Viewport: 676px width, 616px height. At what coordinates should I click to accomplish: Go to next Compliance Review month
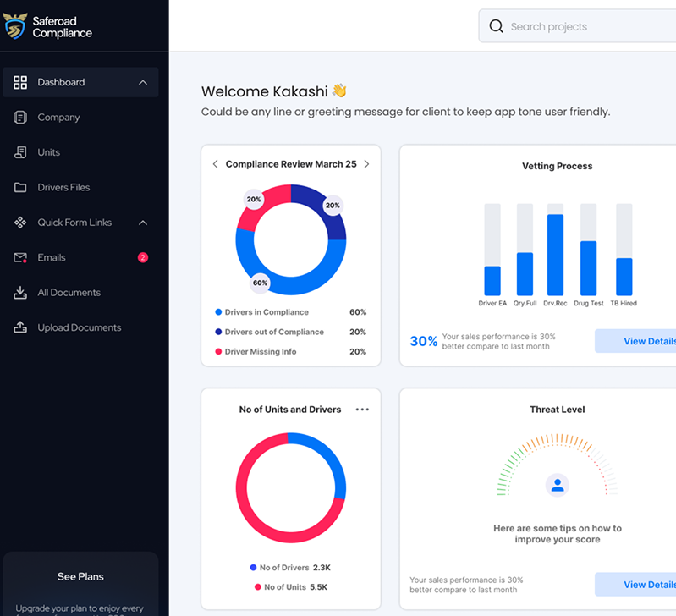(x=366, y=164)
